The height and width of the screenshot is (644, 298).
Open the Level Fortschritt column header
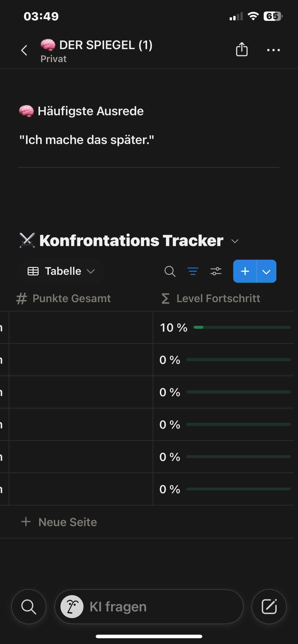point(218,299)
